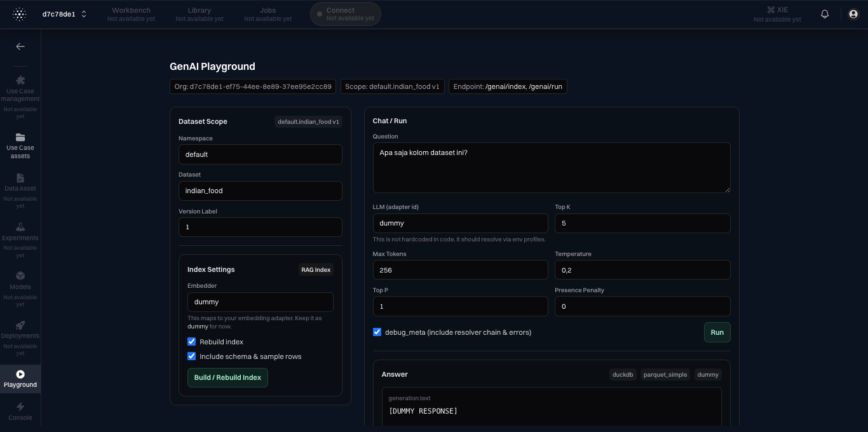Click the Dataset field containing indian_food

click(261, 191)
